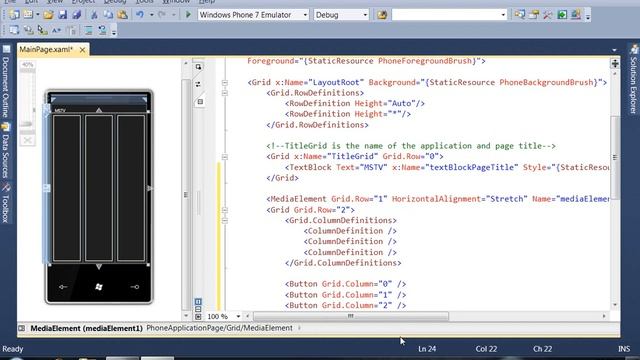
Task: Click the Properties Window toolbar icon
Action: click(x=534, y=15)
